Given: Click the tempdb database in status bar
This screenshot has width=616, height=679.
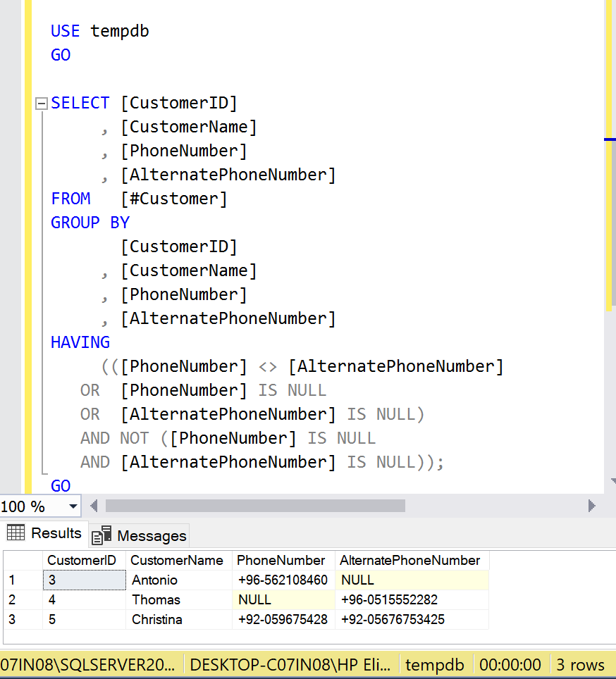Looking at the screenshot, I should (435, 665).
